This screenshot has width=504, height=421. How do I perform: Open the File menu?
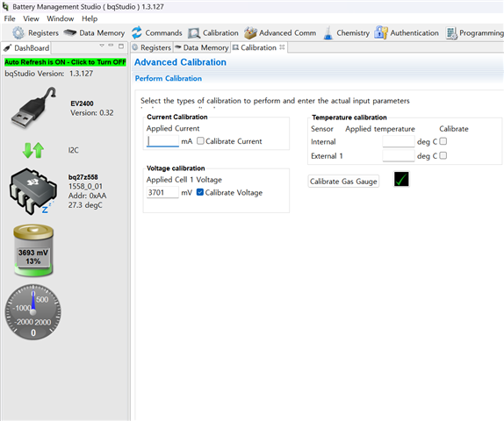10,18
